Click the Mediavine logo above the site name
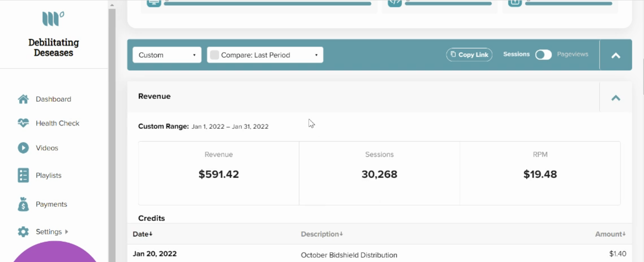 [x=53, y=19]
